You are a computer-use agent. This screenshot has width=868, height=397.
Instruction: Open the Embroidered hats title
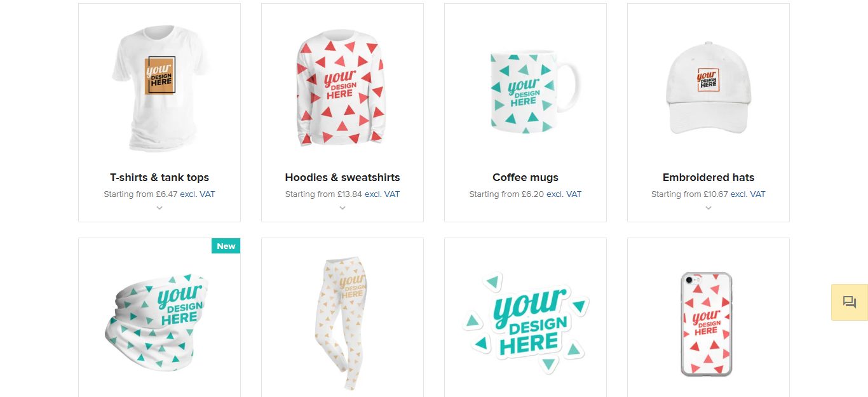click(x=709, y=177)
